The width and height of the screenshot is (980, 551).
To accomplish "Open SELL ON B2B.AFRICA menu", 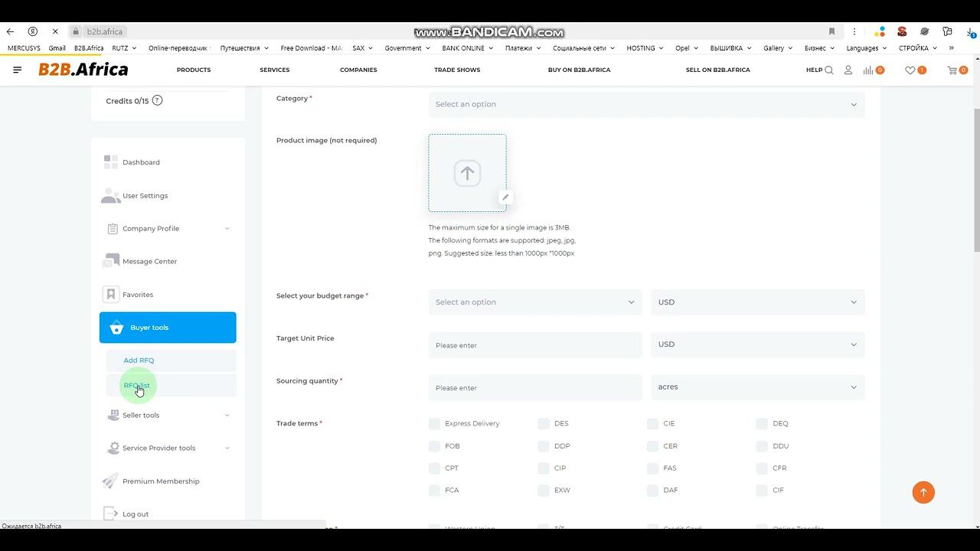I will point(718,70).
